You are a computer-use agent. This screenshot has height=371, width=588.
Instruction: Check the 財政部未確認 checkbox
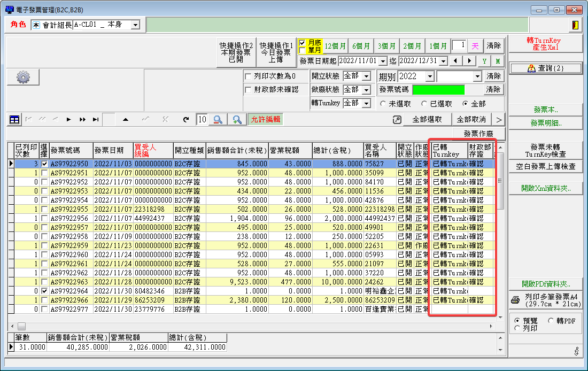coord(247,90)
